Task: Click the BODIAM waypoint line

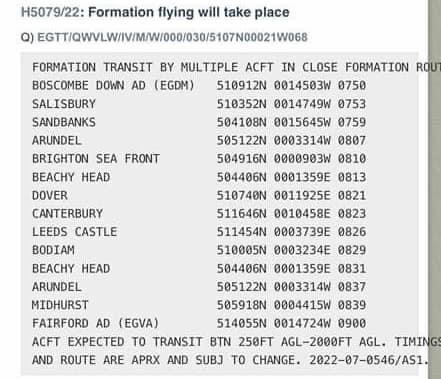Action: (199, 250)
